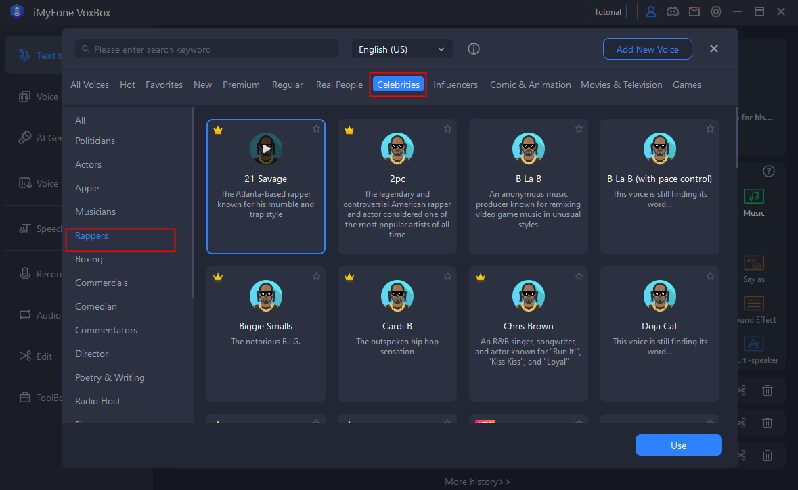798x490 pixels.
Task: Select the Biggie Smalls voice avatar
Action: pyautogui.click(x=266, y=296)
